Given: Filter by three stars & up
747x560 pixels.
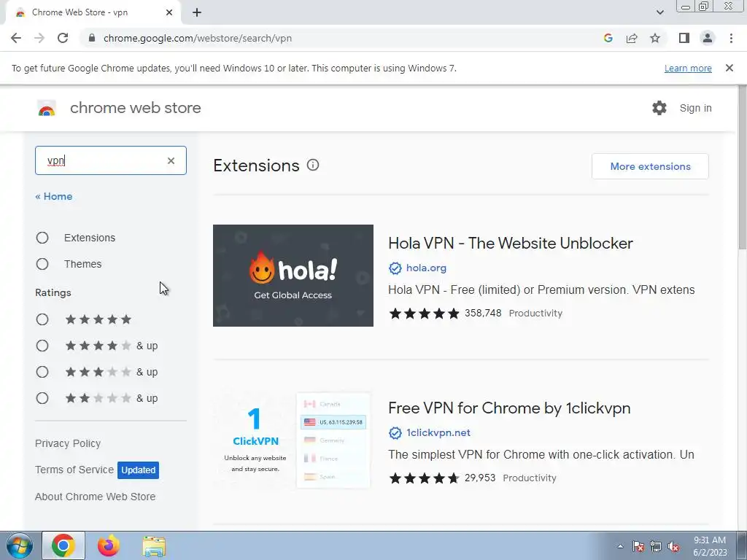Looking at the screenshot, I should tap(42, 372).
